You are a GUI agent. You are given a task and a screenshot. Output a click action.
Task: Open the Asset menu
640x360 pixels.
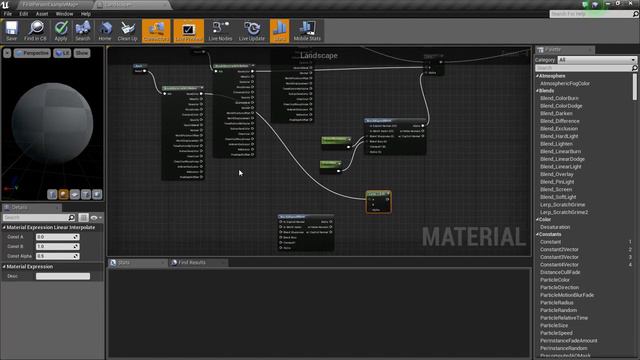[x=42, y=14]
